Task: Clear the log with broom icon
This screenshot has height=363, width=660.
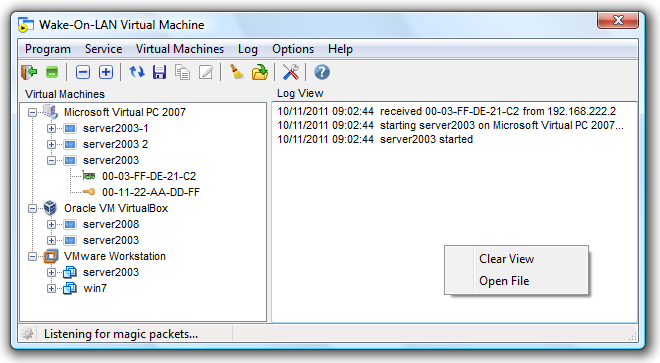Action: 237,72
